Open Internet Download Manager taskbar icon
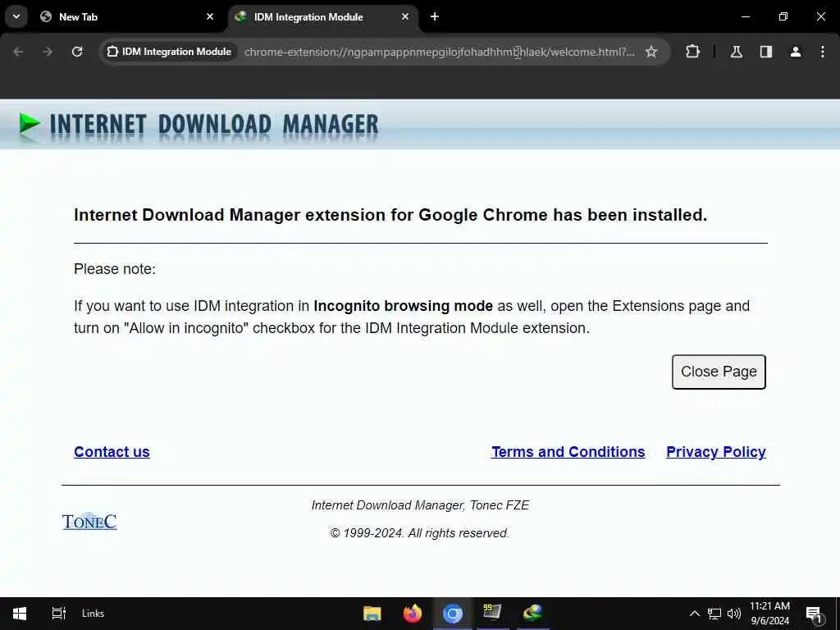The height and width of the screenshot is (630, 840). point(533,612)
